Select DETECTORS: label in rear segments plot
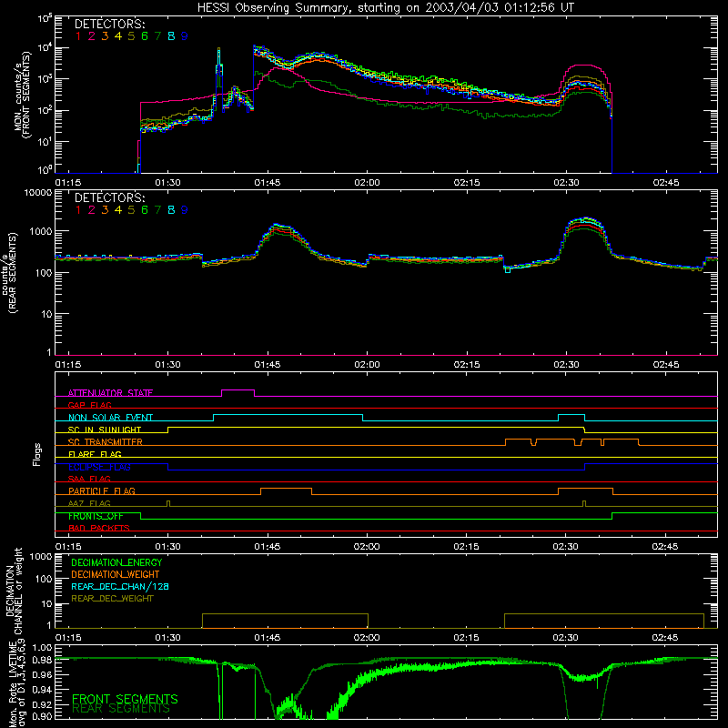 109,198
